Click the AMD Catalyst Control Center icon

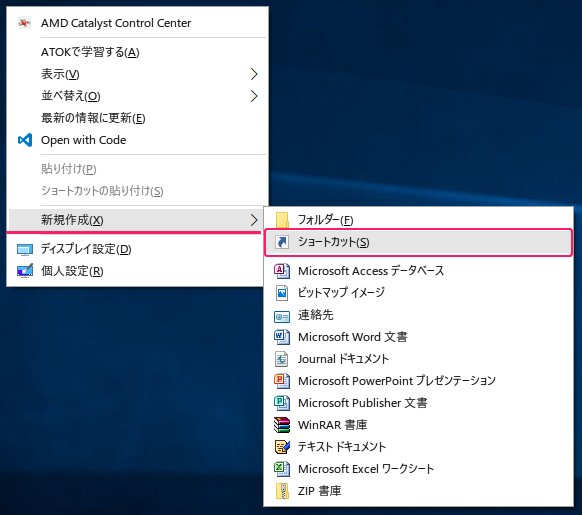24,23
